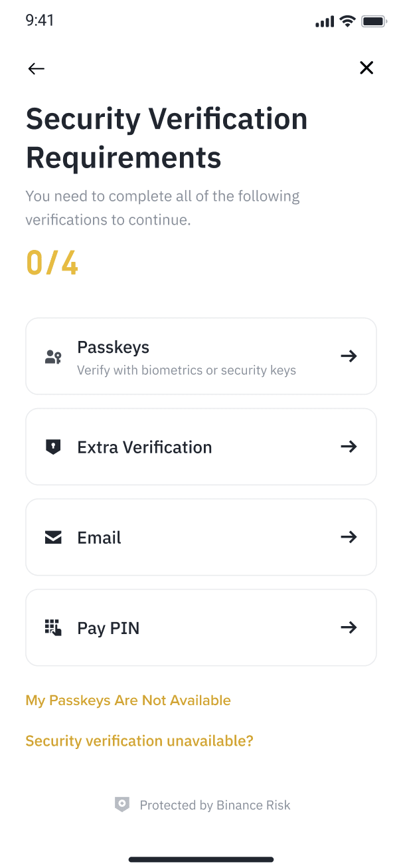The height and width of the screenshot is (868, 401).
Task: Open Email verification using its right arrow
Action: (349, 537)
